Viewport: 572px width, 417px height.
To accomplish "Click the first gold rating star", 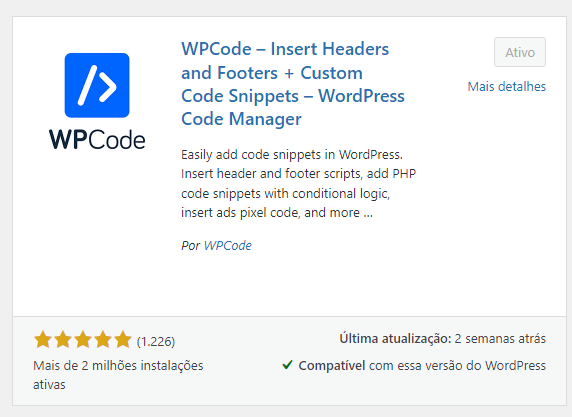I will click(43, 340).
